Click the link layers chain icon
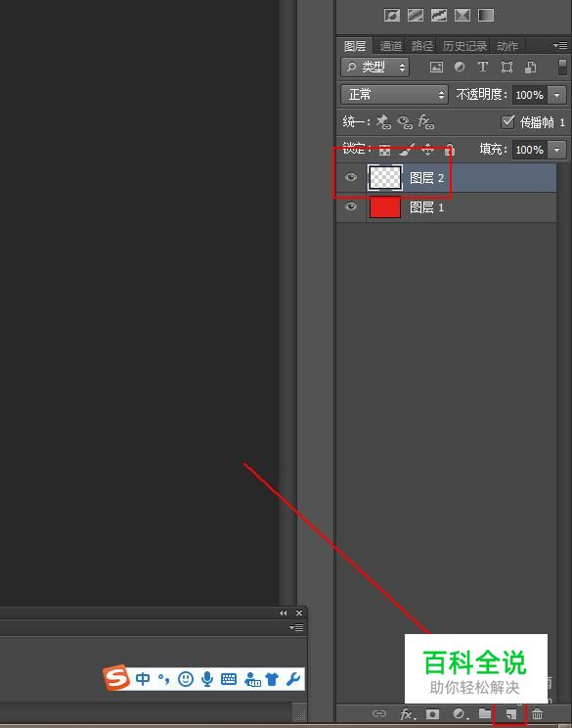 (x=379, y=713)
